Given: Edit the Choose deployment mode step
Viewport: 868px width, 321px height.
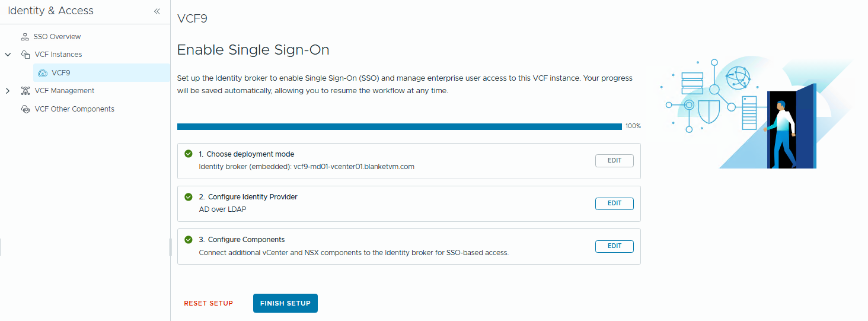Looking at the screenshot, I should pos(614,161).
